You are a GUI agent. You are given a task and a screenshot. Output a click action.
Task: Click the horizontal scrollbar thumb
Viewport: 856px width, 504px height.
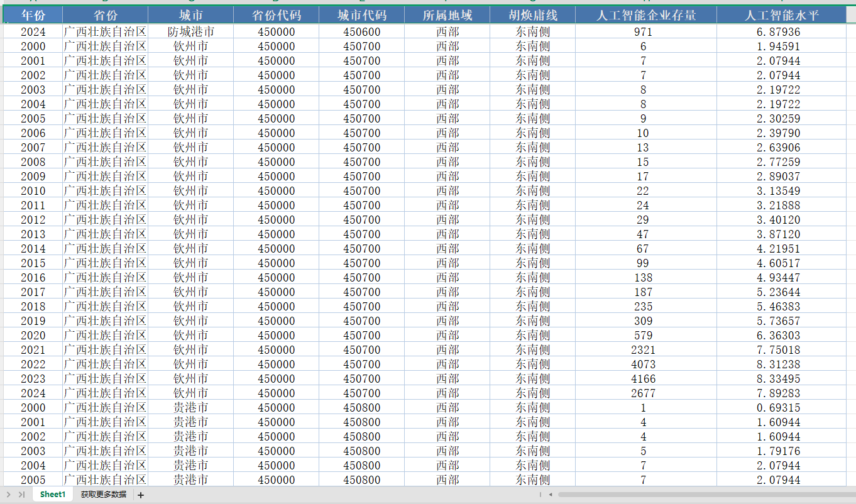(x=706, y=495)
